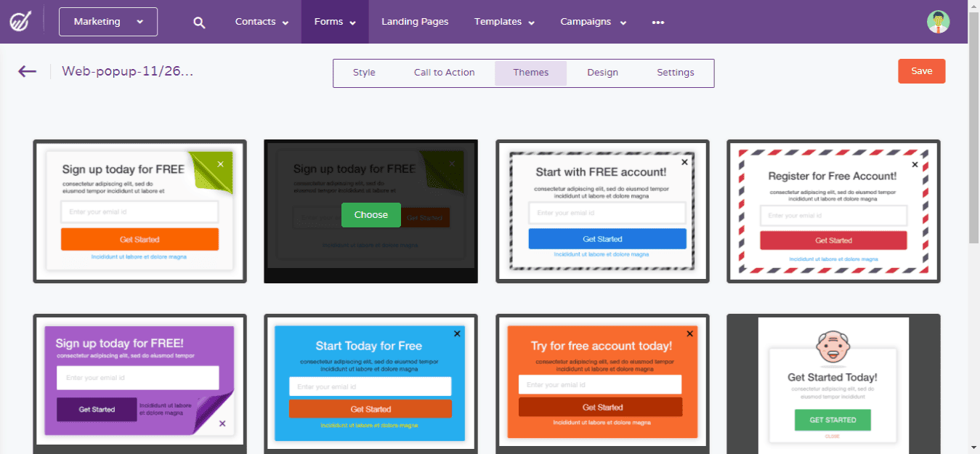Click the search magnifier next to Marketing
980x454 pixels.
click(x=199, y=22)
